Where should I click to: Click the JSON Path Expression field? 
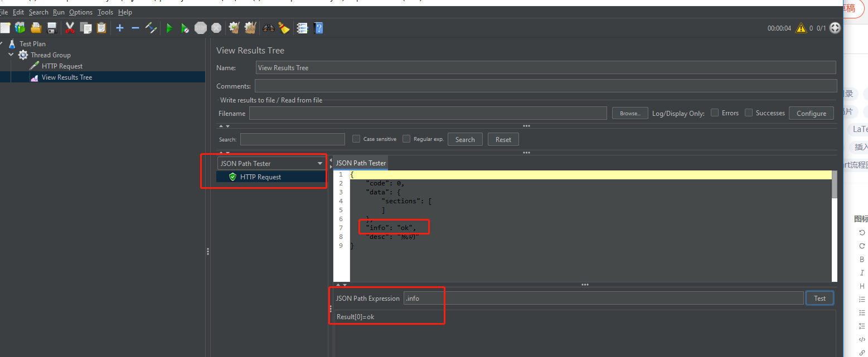click(x=603, y=298)
